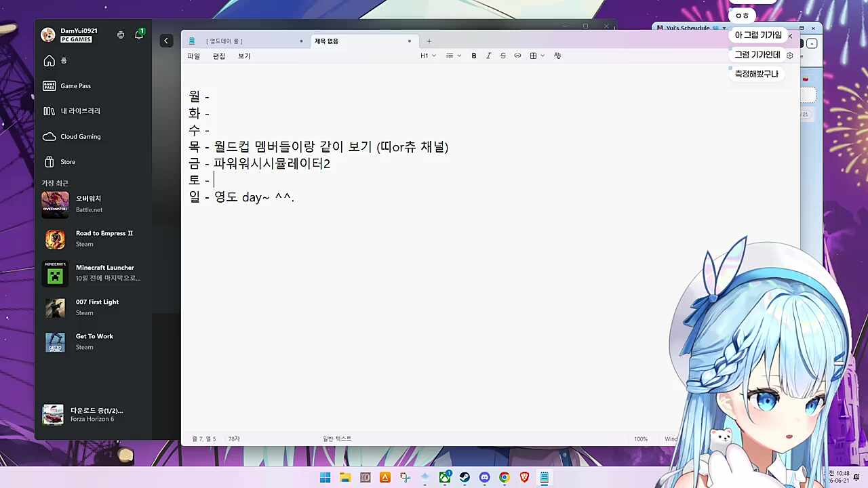The image size is (868, 488).
Task: Toggle italic formatting
Action: pyautogui.click(x=488, y=56)
